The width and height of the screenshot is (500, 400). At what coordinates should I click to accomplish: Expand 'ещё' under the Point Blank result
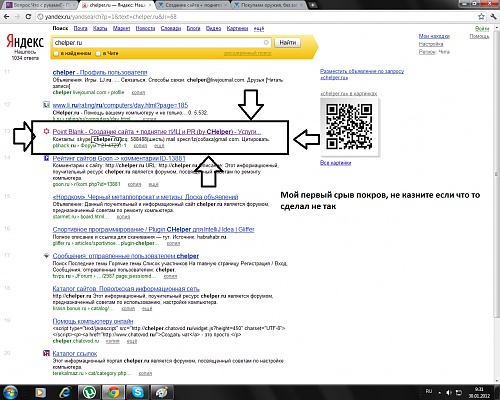tap(159, 146)
